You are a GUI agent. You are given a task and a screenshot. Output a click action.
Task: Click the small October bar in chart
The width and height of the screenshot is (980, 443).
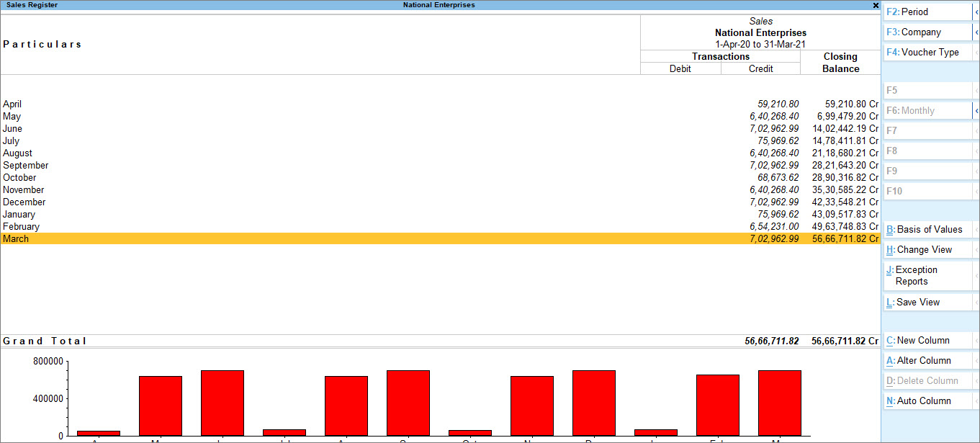(x=470, y=433)
